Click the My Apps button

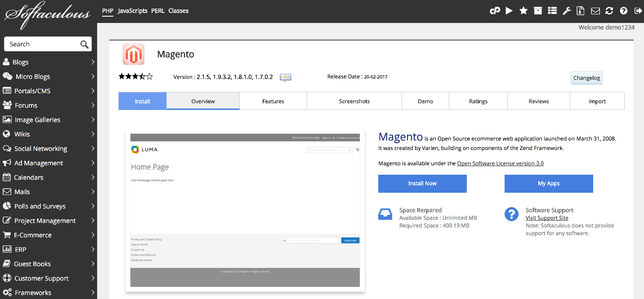549,184
